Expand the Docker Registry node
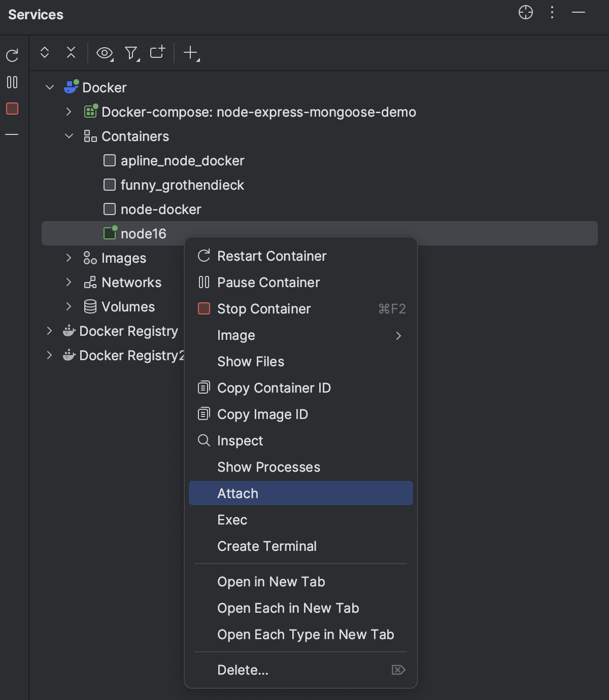The image size is (609, 700). (49, 331)
